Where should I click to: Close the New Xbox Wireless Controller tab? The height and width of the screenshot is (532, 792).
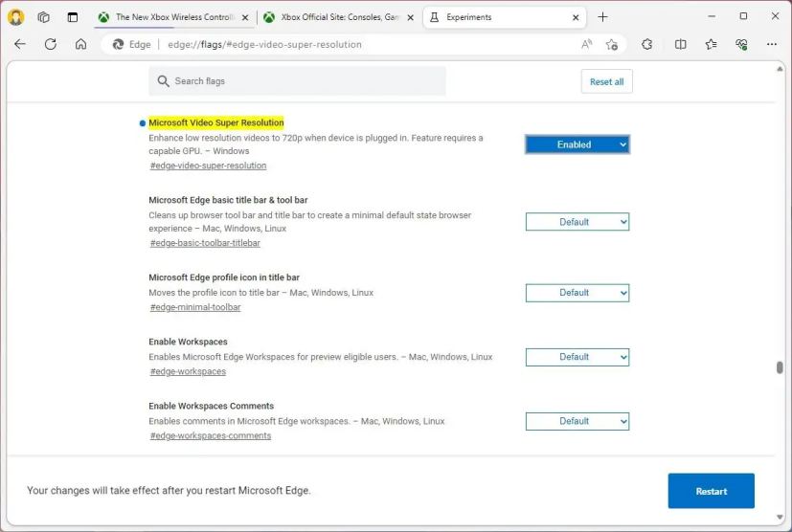(x=245, y=17)
